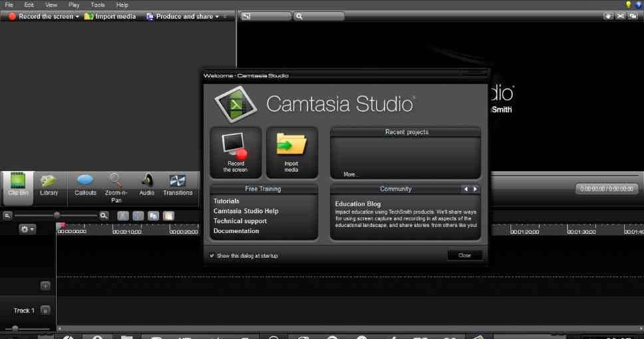Viewport: 644px width, 339px height.
Task: Open the Help menu
Action: click(122, 5)
